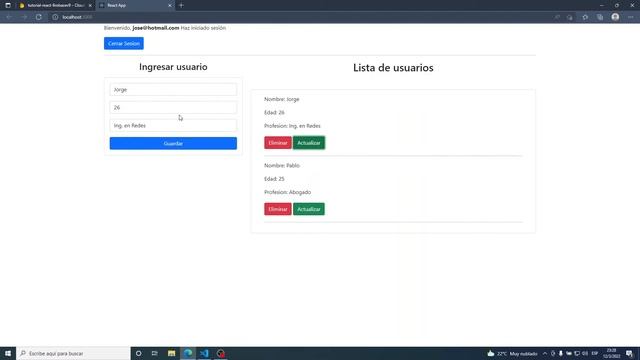This screenshot has width=640, height=360.
Task: Click the text Nombre: Pablo
Action: coord(282,165)
